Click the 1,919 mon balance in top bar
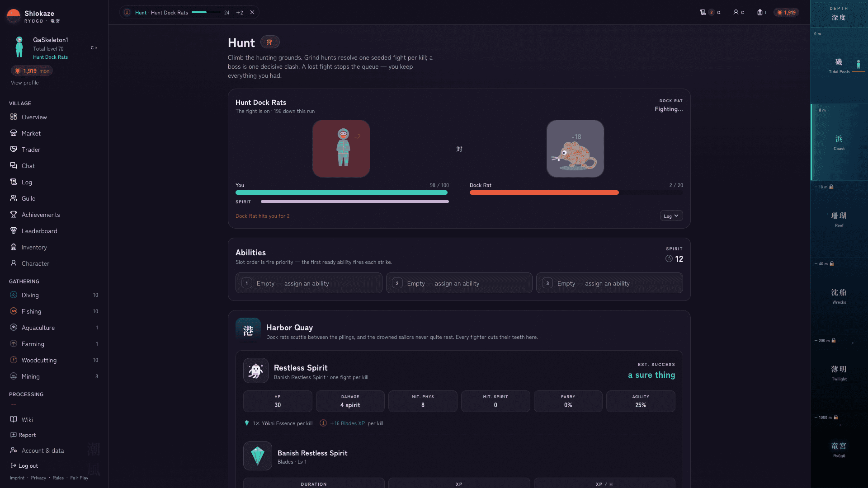 click(787, 13)
